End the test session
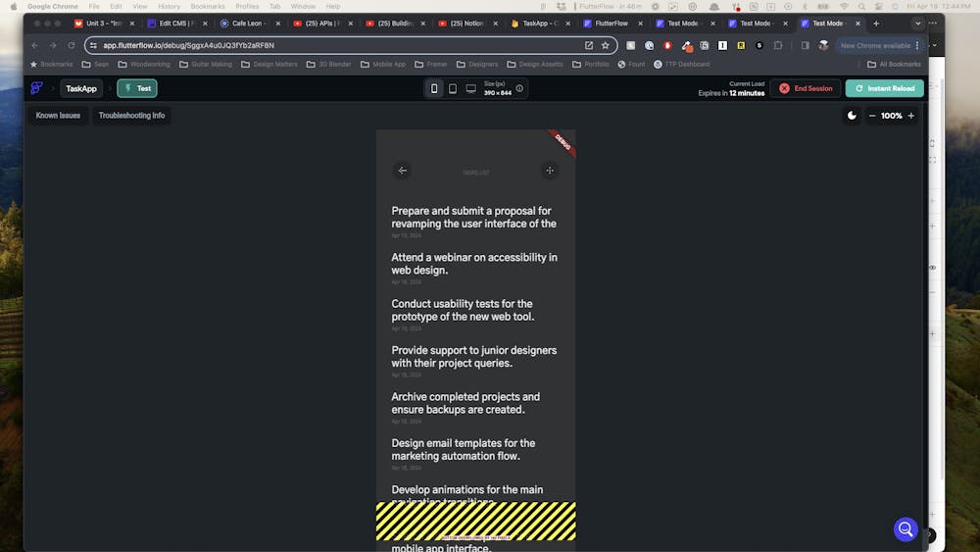This screenshot has height=552, width=980. 806,88
